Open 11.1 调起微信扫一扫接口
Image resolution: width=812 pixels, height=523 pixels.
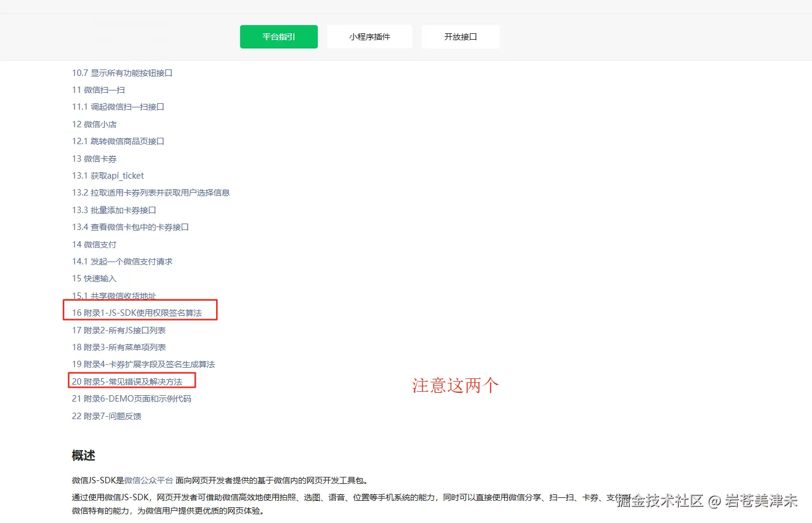118,107
